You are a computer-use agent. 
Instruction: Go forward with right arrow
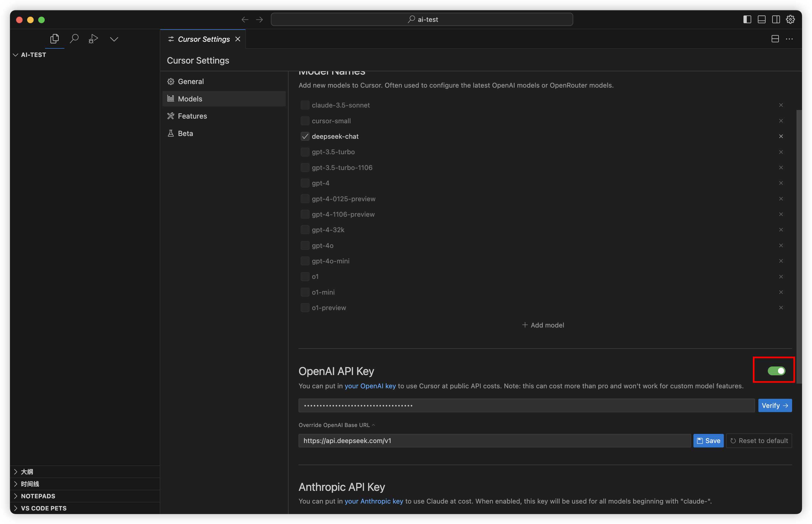pos(260,20)
